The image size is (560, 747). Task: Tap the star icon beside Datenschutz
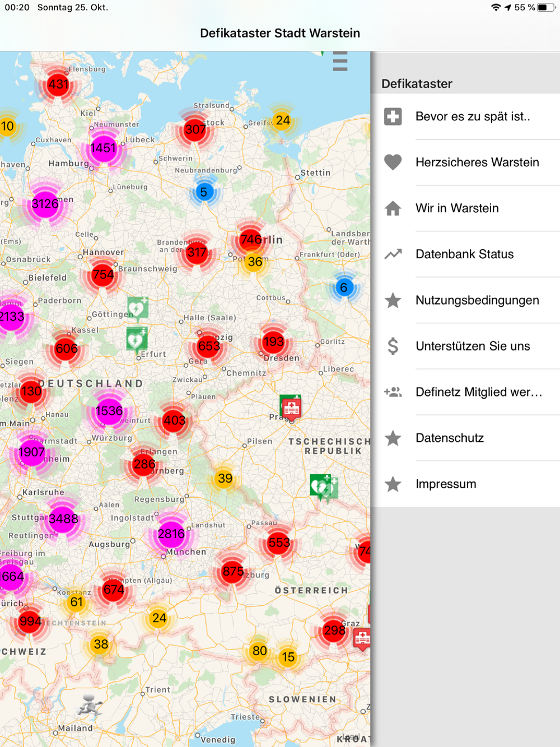(x=393, y=438)
